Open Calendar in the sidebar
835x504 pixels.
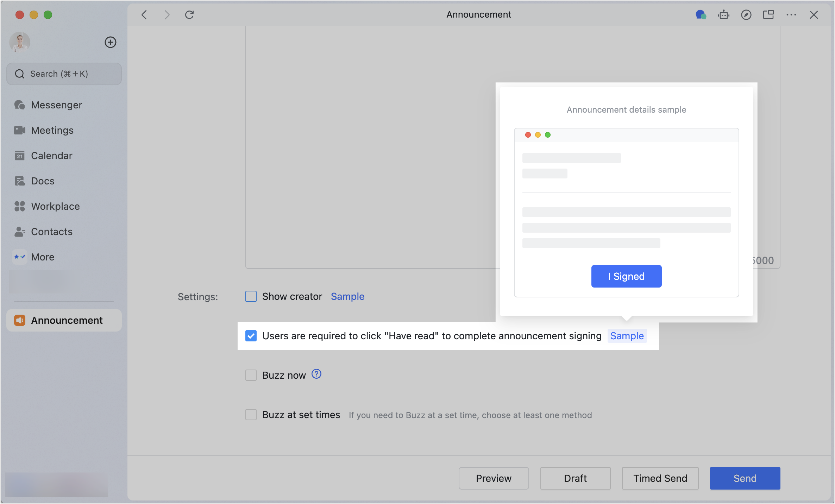64,156
